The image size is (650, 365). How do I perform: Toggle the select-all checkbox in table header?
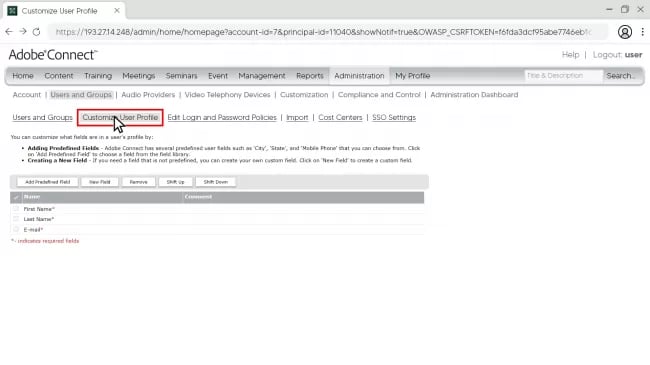tap(16, 197)
